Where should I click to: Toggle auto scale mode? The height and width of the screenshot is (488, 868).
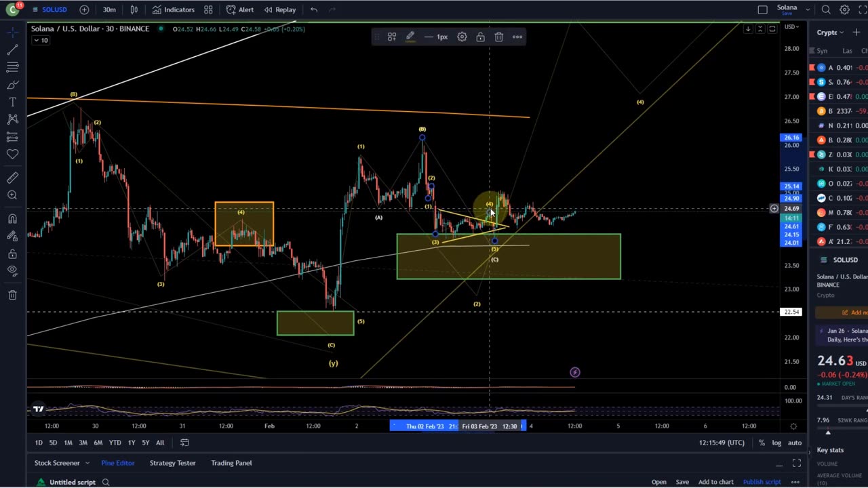tap(794, 443)
